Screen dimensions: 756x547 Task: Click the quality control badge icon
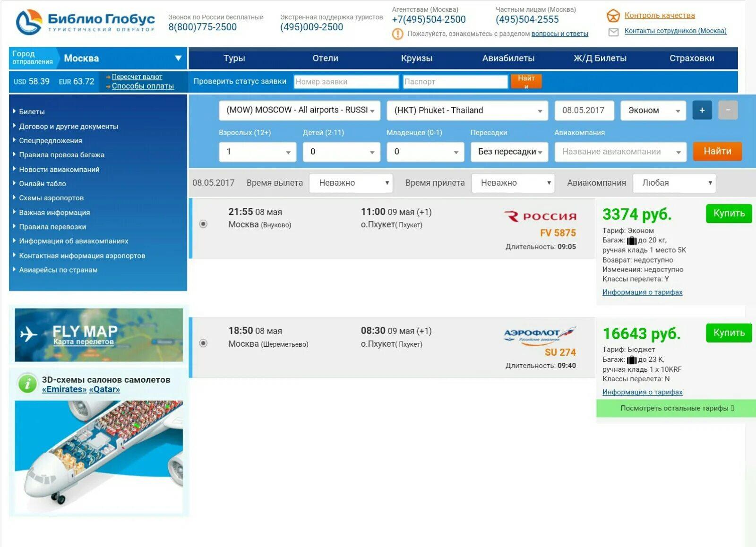(x=613, y=16)
